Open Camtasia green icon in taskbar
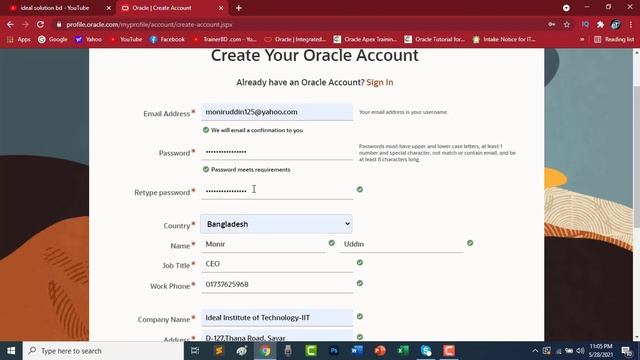 311,351
